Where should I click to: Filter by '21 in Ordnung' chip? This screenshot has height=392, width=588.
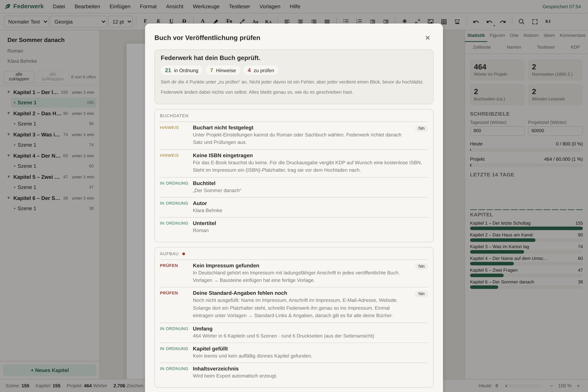point(182,70)
